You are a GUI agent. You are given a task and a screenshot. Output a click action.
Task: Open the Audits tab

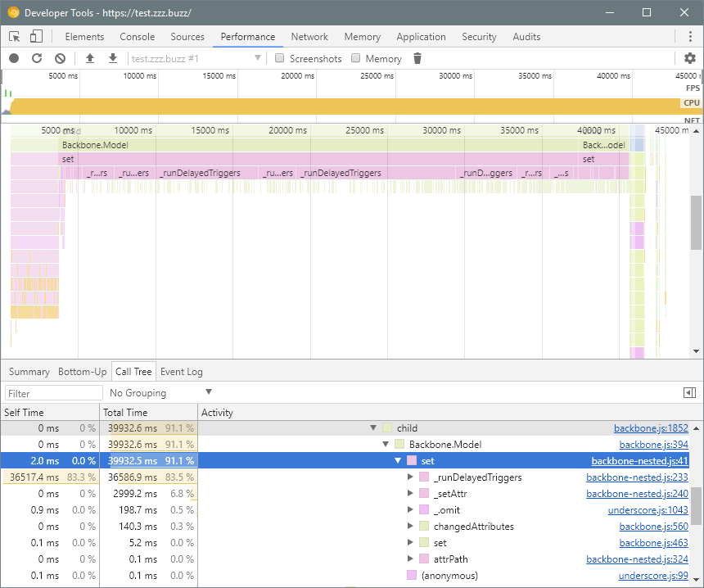pos(526,37)
